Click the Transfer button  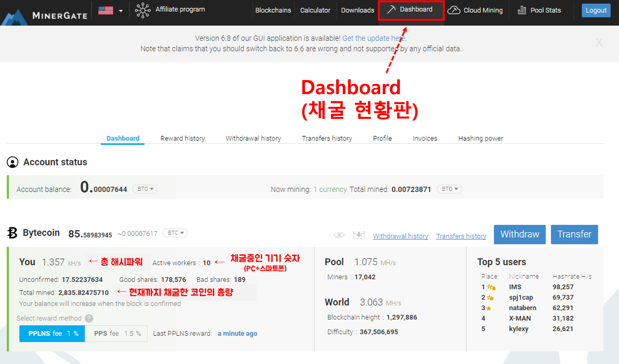point(574,234)
